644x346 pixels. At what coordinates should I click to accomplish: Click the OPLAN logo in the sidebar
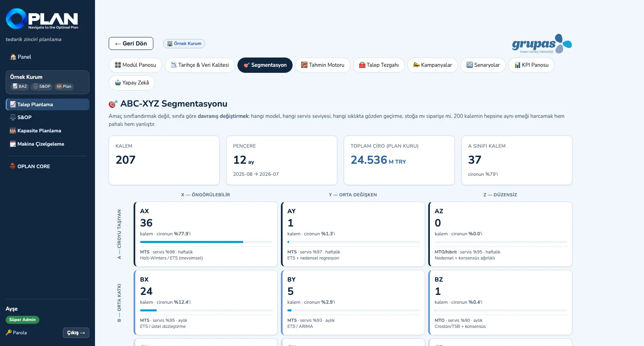pos(42,19)
